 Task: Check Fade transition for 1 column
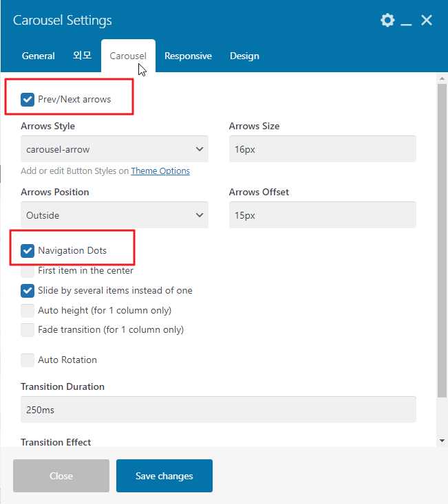click(x=28, y=330)
